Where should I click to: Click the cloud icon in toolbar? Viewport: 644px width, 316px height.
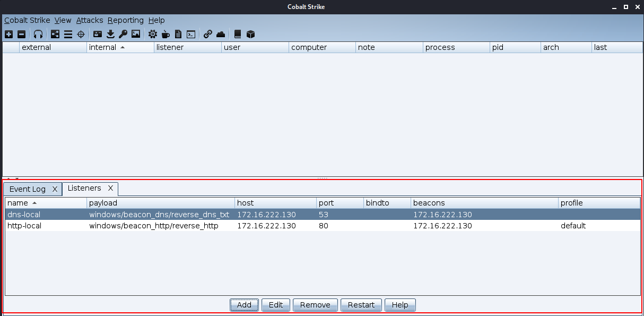[221, 34]
